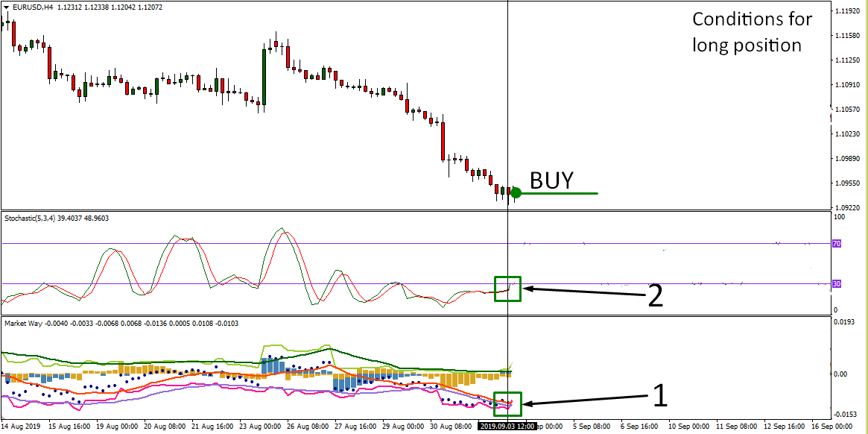Image resolution: width=868 pixels, height=434 pixels.
Task: Click the green highlight box on the Market Way panel
Action: pos(507,405)
